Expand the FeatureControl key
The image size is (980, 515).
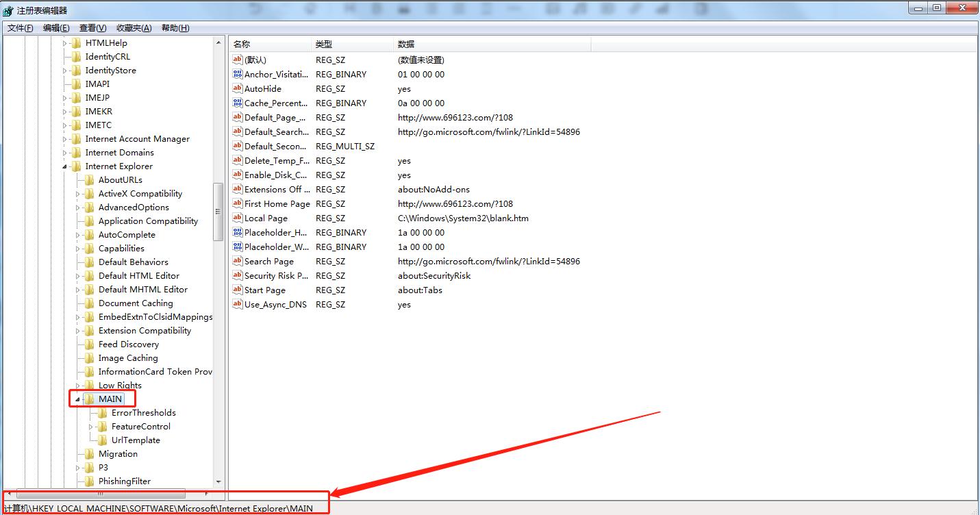91,427
